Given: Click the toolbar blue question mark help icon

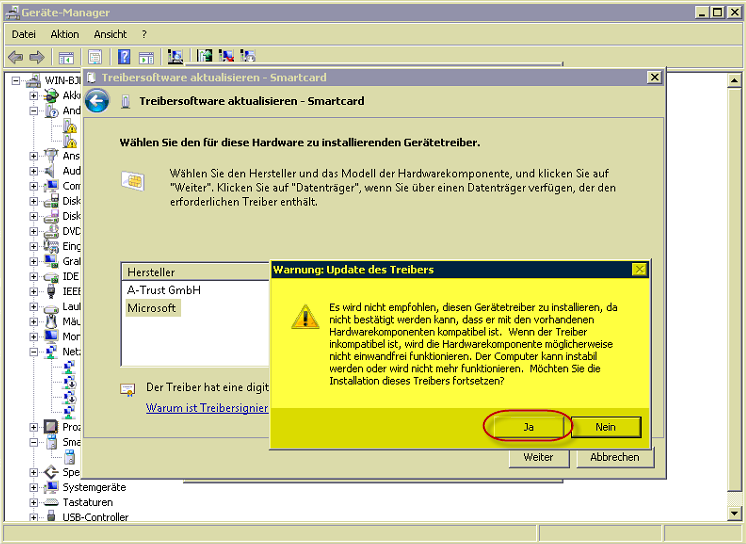Looking at the screenshot, I should (124, 57).
